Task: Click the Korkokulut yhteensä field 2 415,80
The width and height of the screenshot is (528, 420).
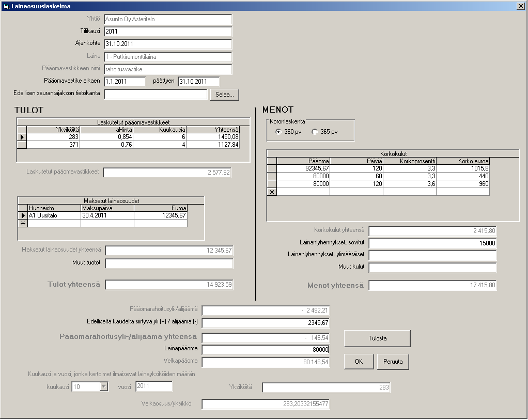Action: pyautogui.click(x=433, y=231)
